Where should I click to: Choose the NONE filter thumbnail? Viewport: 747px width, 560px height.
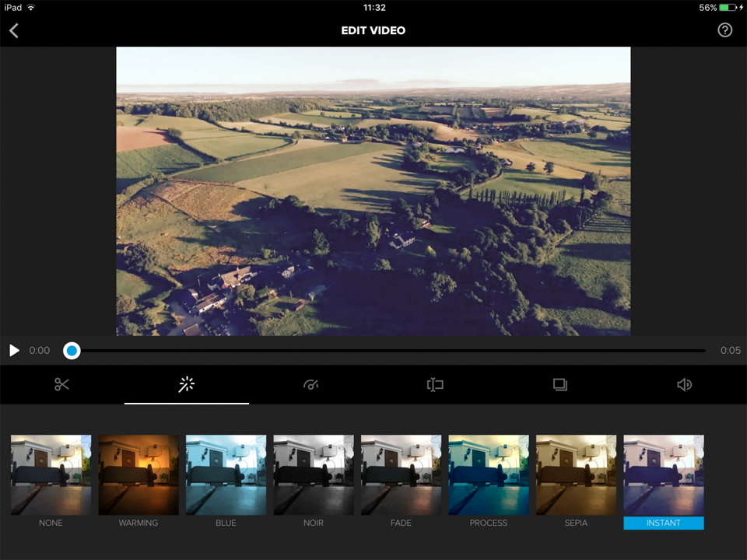click(x=51, y=475)
